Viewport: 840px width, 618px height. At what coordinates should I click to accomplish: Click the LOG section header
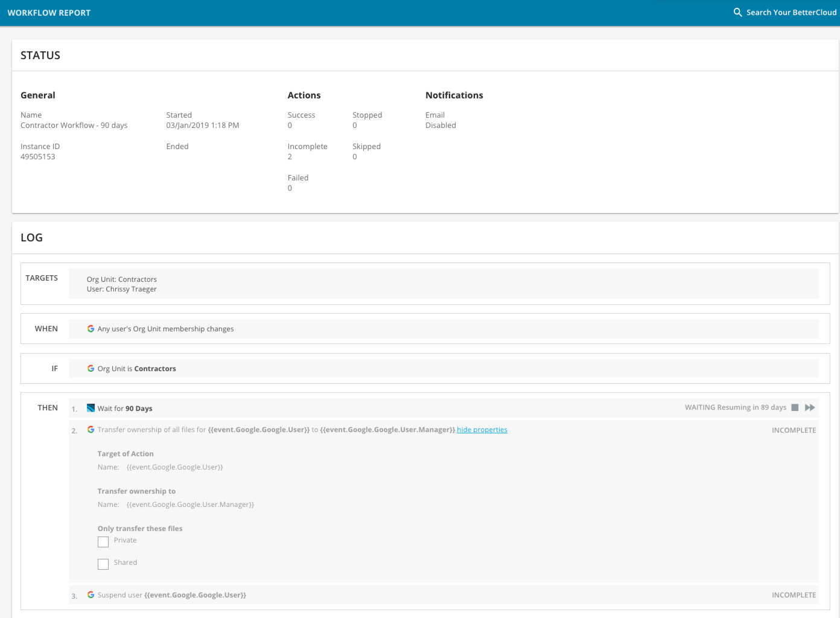click(x=32, y=237)
